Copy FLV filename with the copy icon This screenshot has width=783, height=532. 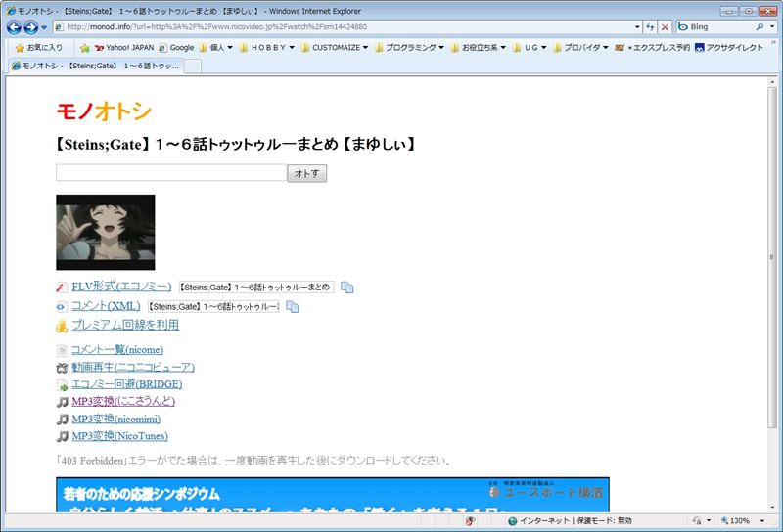coord(347,288)
